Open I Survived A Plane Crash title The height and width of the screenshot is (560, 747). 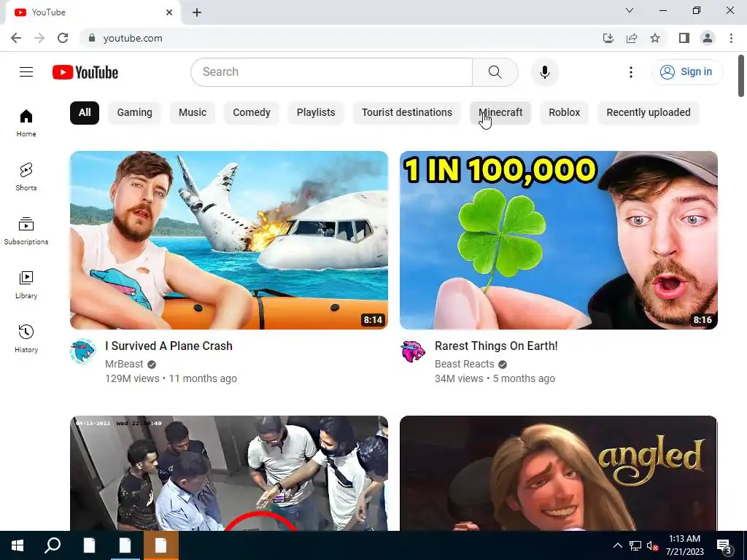[x=169, y=346]
